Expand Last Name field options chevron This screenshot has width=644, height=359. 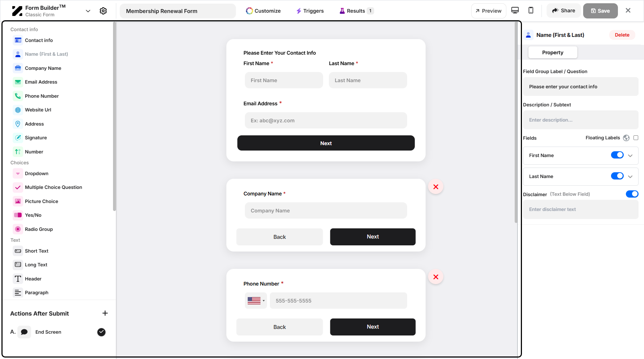pos(630,177)
